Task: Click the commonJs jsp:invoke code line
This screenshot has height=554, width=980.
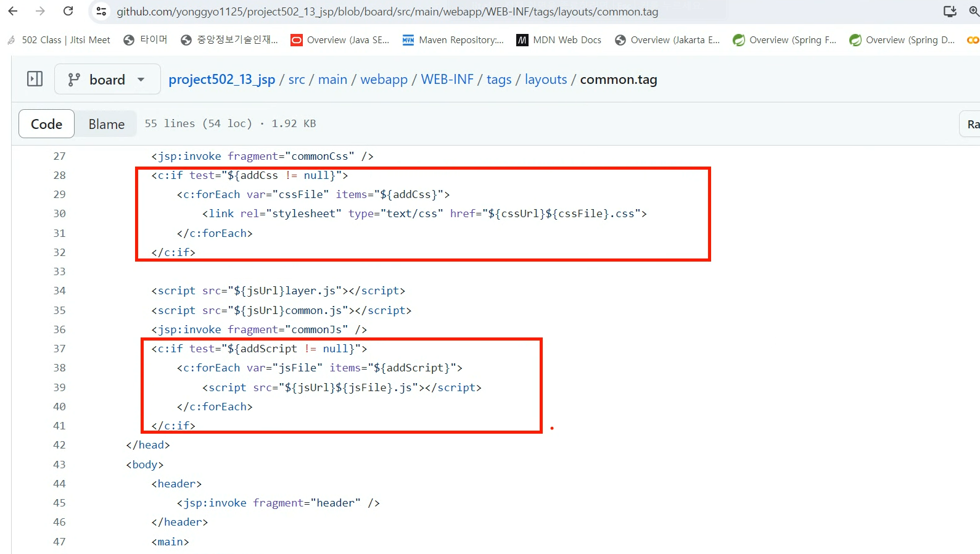Action: tap(259, 329)
